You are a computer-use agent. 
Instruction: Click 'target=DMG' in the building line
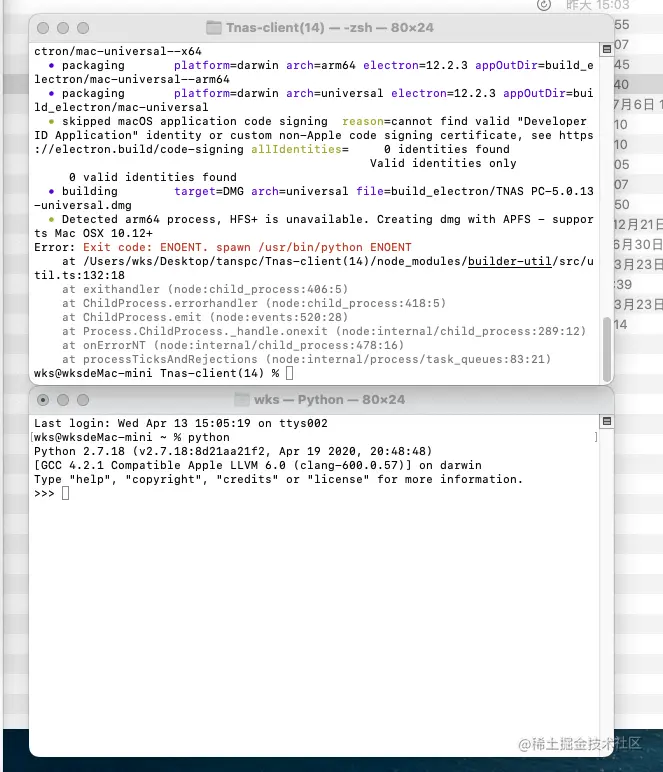[209, 191]
